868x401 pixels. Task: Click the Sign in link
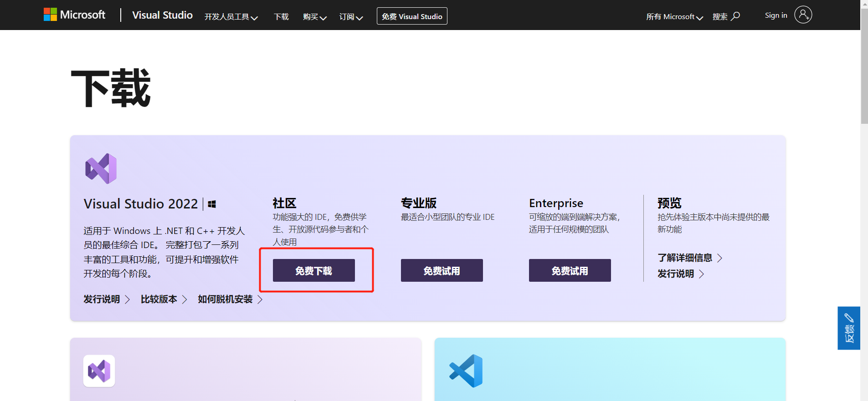coord(776,15)
